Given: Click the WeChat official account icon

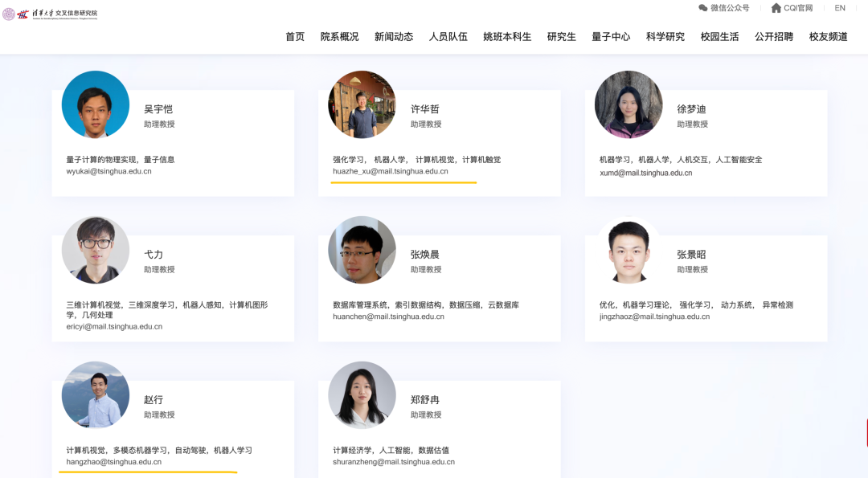Looking at the screenshot, I should pyautogui.click(x=703, y=8).
